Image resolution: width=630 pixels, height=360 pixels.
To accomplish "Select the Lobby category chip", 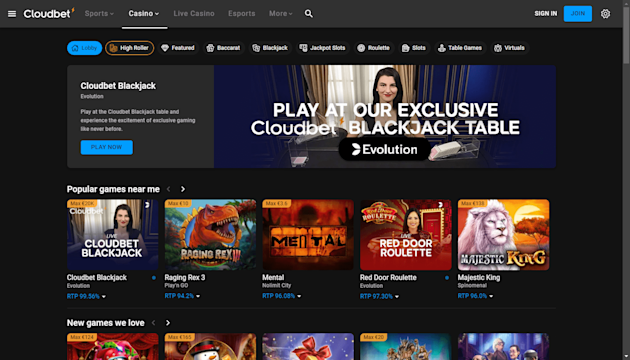I will (84, 48).
